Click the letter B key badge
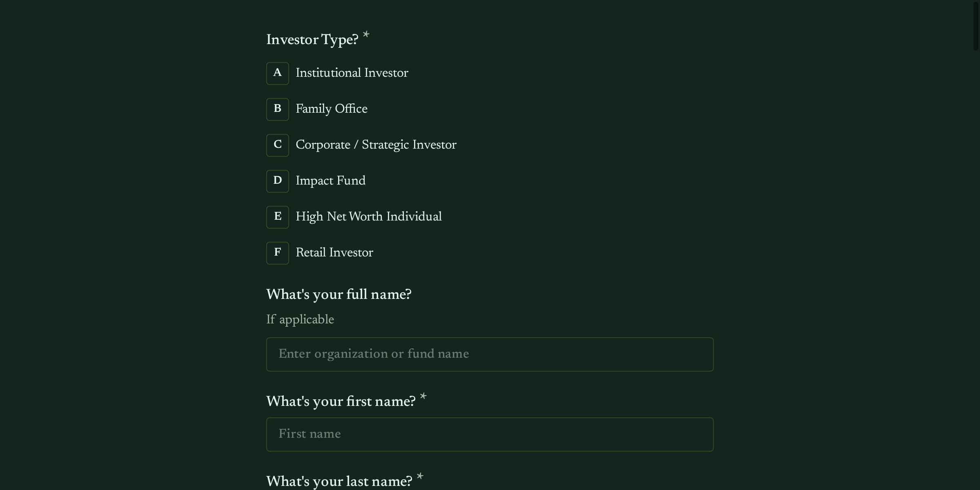The height and width of the screenshot is (490, 980). click(278, 109)
